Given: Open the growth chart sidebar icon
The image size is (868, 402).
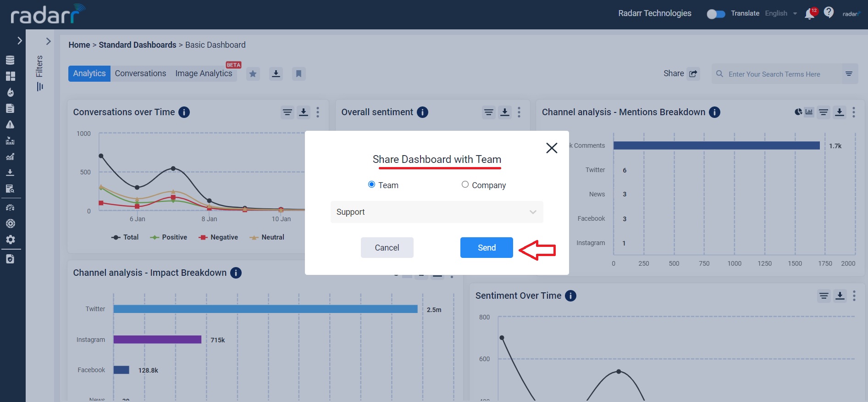Looking at the screenshot, I should (10, 156).
